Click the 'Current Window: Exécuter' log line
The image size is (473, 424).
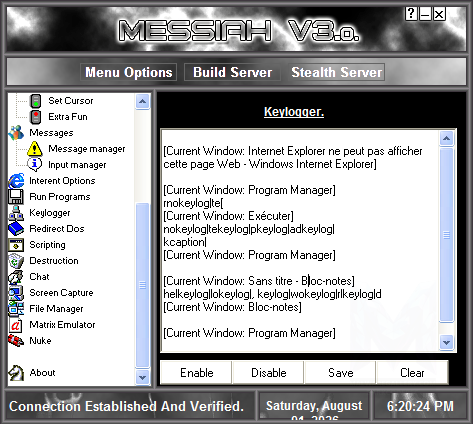(228, 216)
